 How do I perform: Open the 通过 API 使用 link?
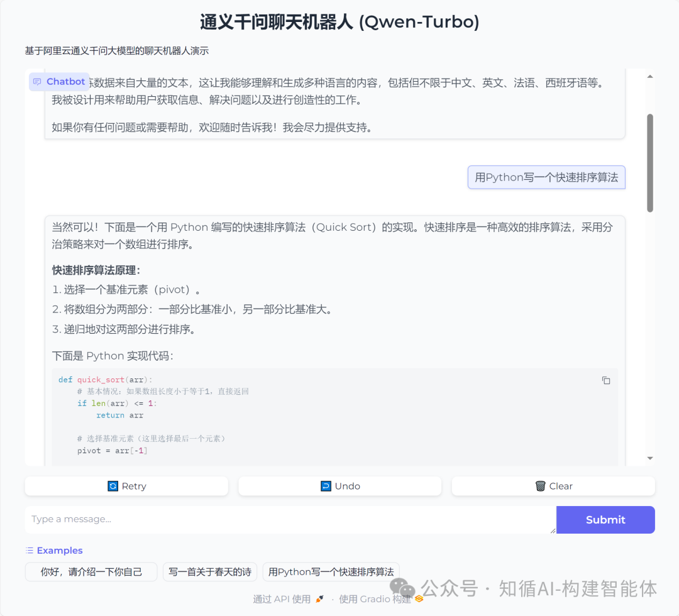[x=288, y=599]
